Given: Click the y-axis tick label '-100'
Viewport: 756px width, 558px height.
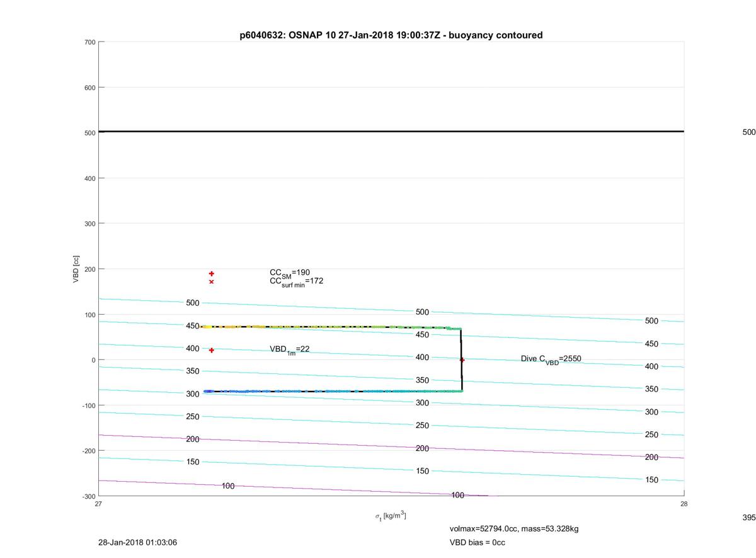Looking at the screenshot, I should click(x=88, y=405).
